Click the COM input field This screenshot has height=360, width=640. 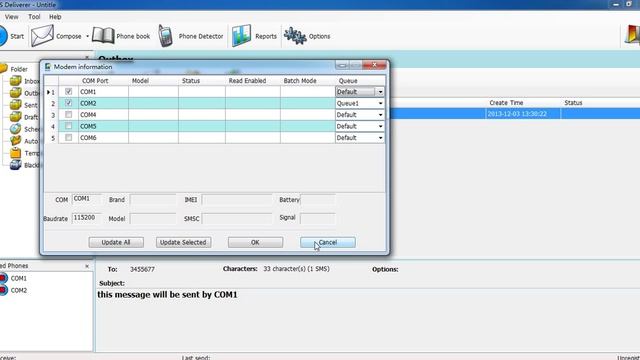pos(86,199)
